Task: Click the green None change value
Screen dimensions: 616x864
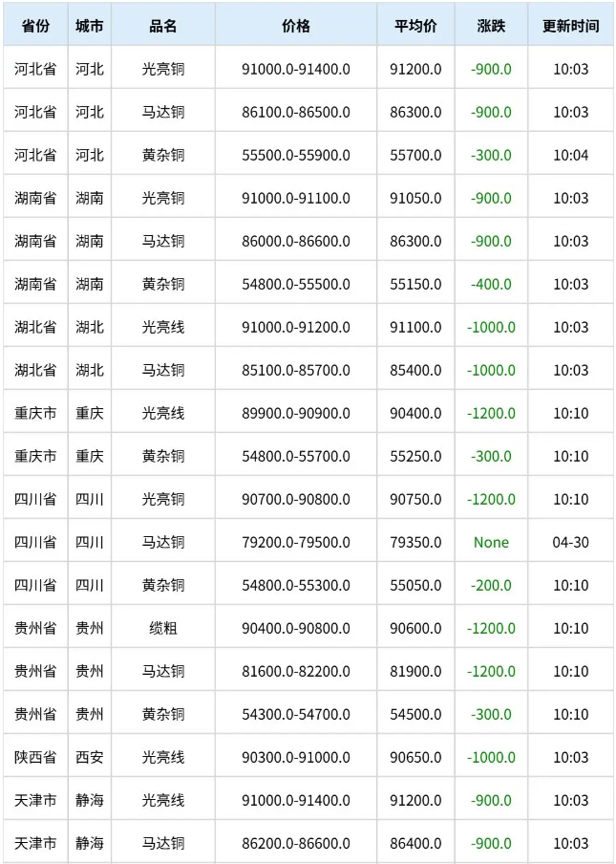Action: coord(491,542)
